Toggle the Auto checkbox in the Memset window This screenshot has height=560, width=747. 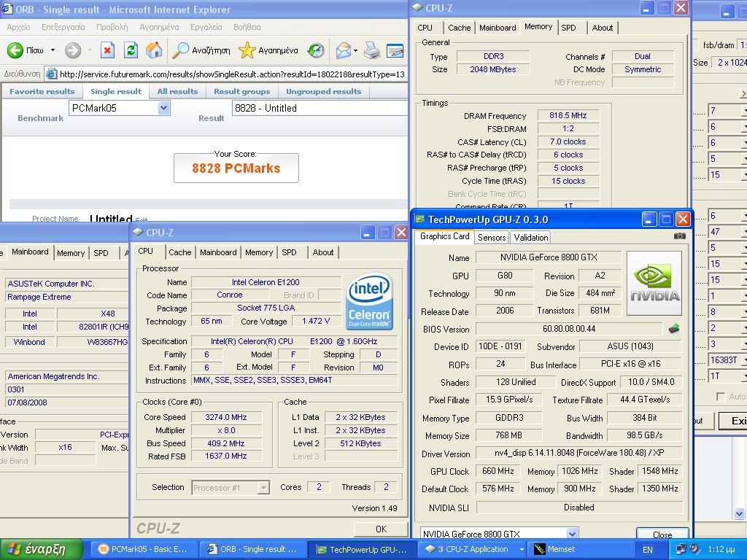click(721, 397)
